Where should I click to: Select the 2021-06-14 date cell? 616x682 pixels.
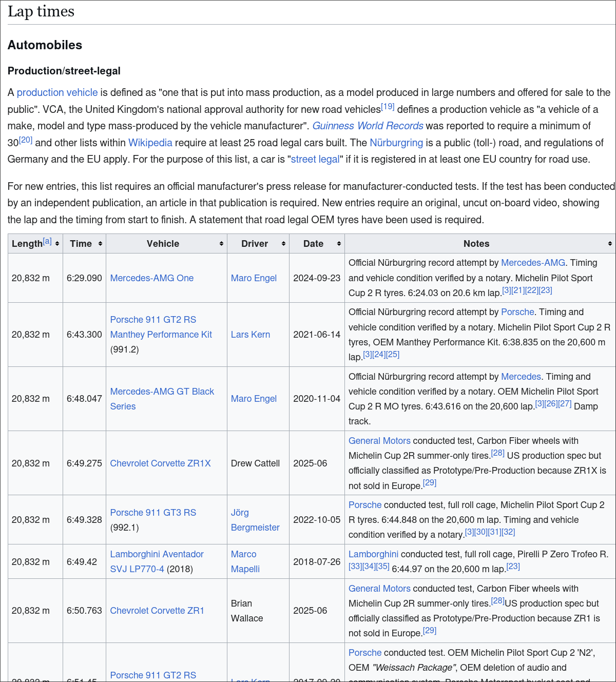tap(317, 335)
